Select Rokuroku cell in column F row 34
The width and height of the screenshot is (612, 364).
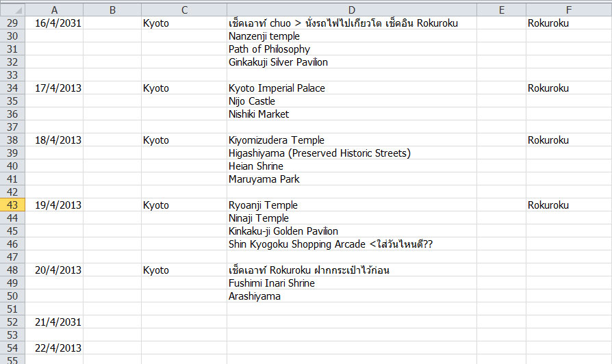point(569,88)
